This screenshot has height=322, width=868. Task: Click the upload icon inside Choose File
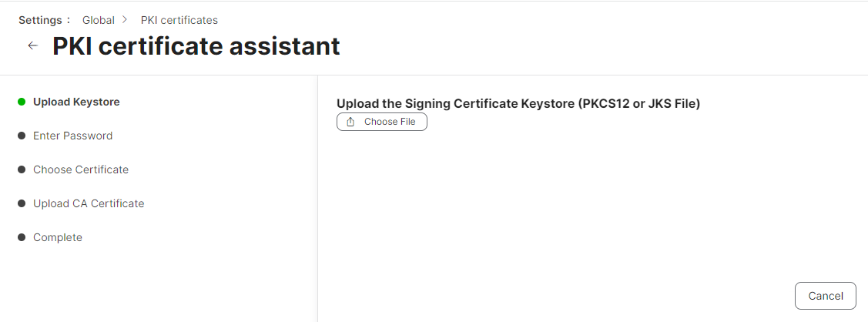[350, 122]
